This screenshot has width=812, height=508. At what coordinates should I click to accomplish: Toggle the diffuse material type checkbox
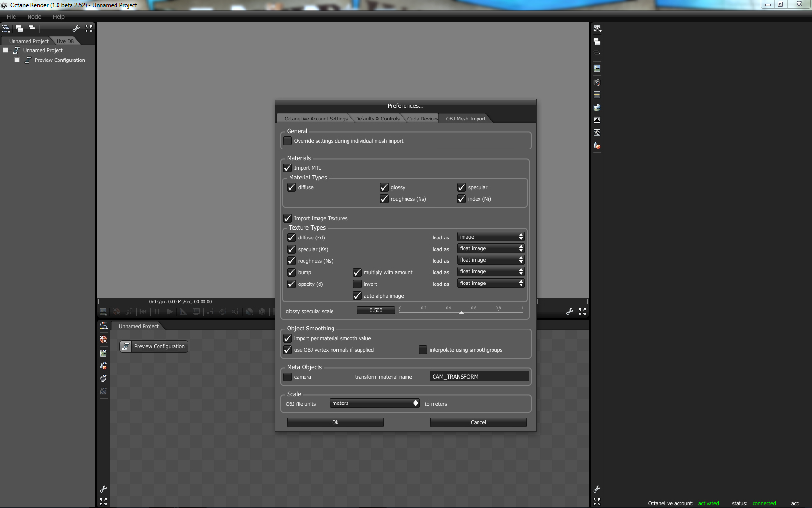click(291, 187)
